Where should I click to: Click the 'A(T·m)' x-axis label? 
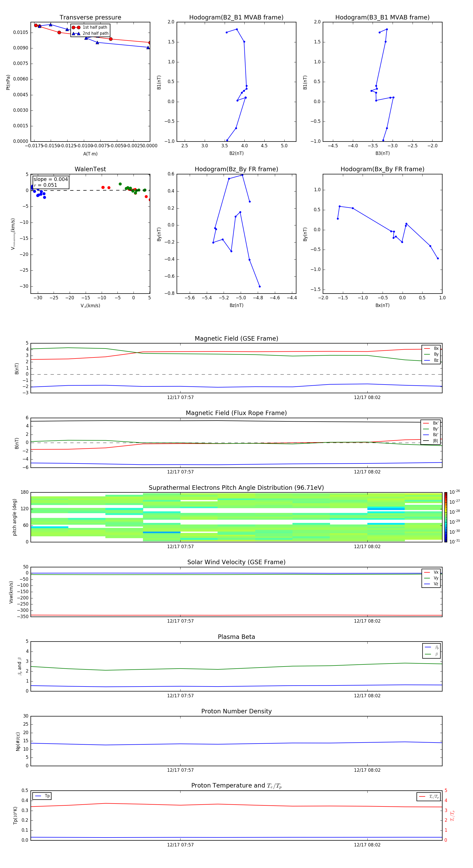tap(90, 154)
